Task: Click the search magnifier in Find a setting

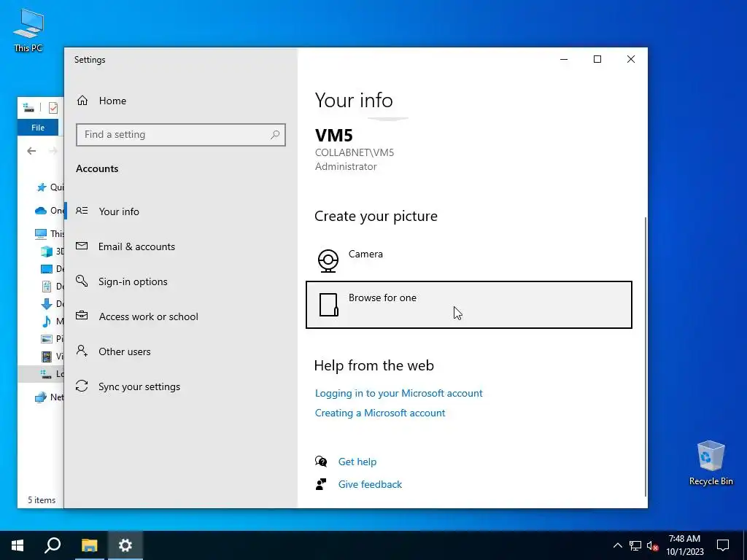Action: pos(275,135)
